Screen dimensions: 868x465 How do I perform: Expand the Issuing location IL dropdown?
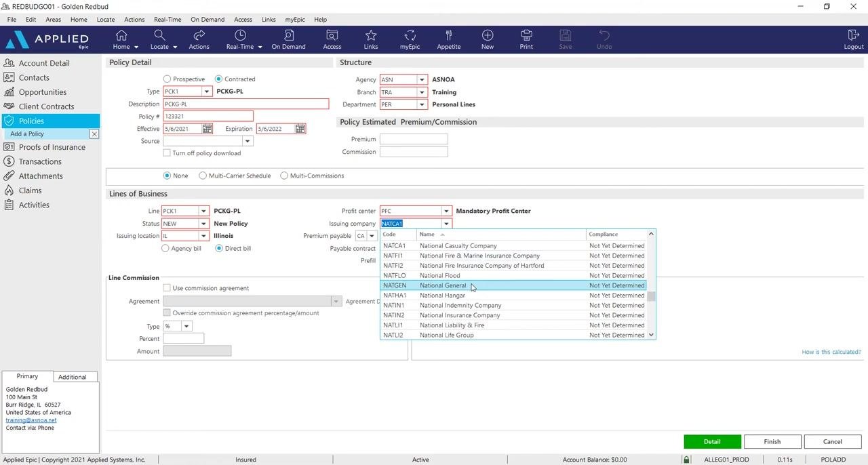(203, 236)
